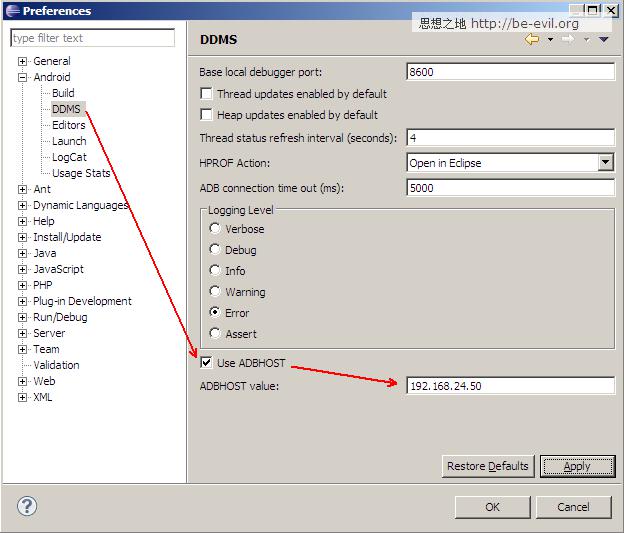The height and width of the screenshot is (533, 624).
Task: Click the ADBHOST value field
Action: tap(510, 386)
